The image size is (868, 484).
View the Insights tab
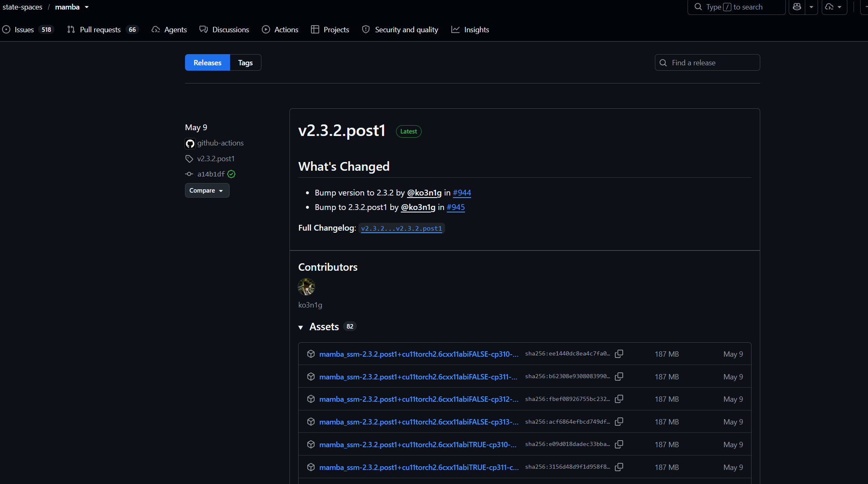470,30
